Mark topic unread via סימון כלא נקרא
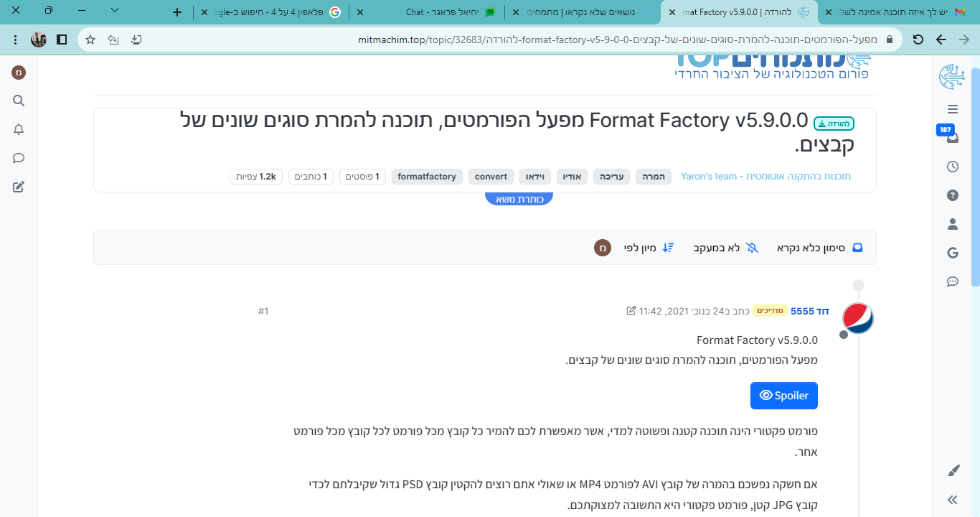Viewport: 980px width, 517px height. click(820, 248)
